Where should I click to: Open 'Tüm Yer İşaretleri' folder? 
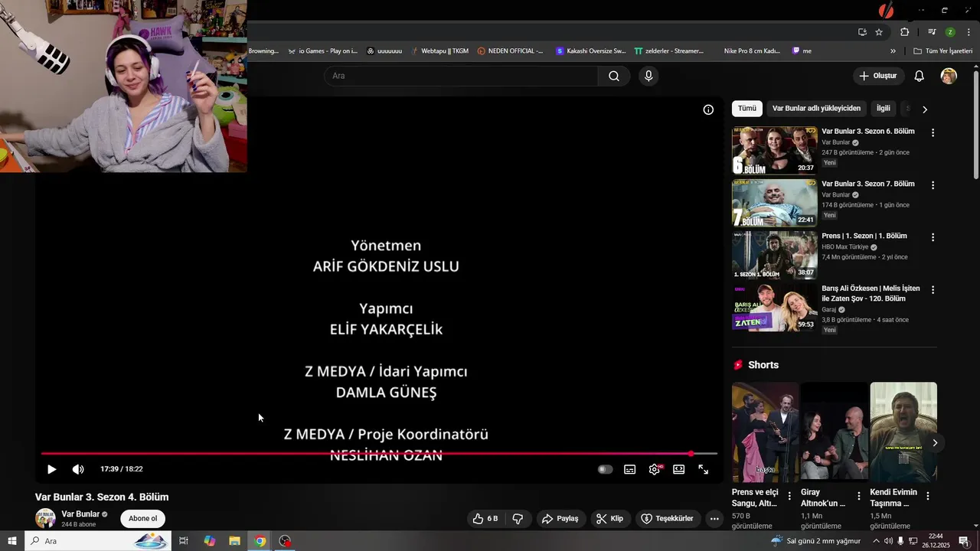pyautogui.click(x=942, y=51)
